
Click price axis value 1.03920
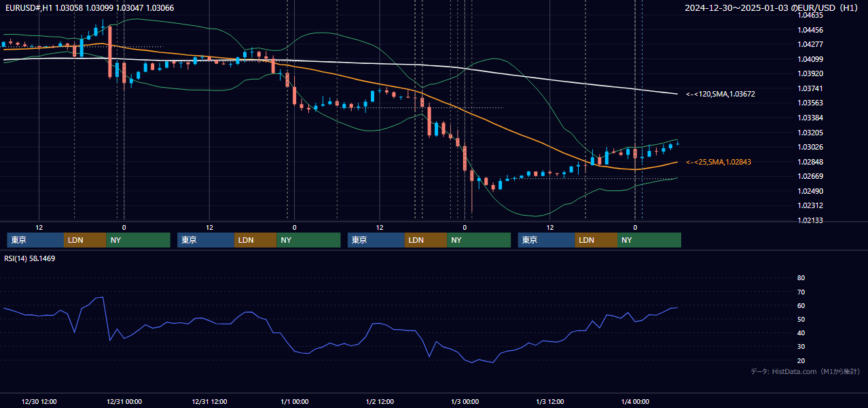810,73
